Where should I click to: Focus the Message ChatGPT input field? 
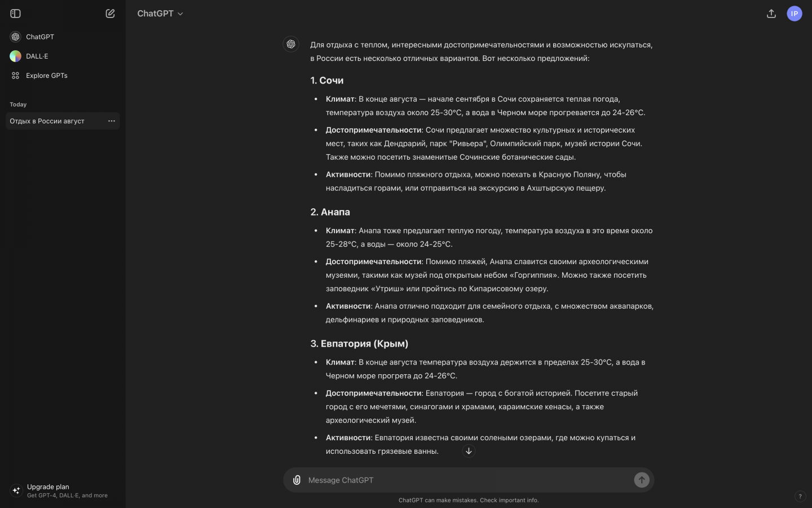point(467,480)
